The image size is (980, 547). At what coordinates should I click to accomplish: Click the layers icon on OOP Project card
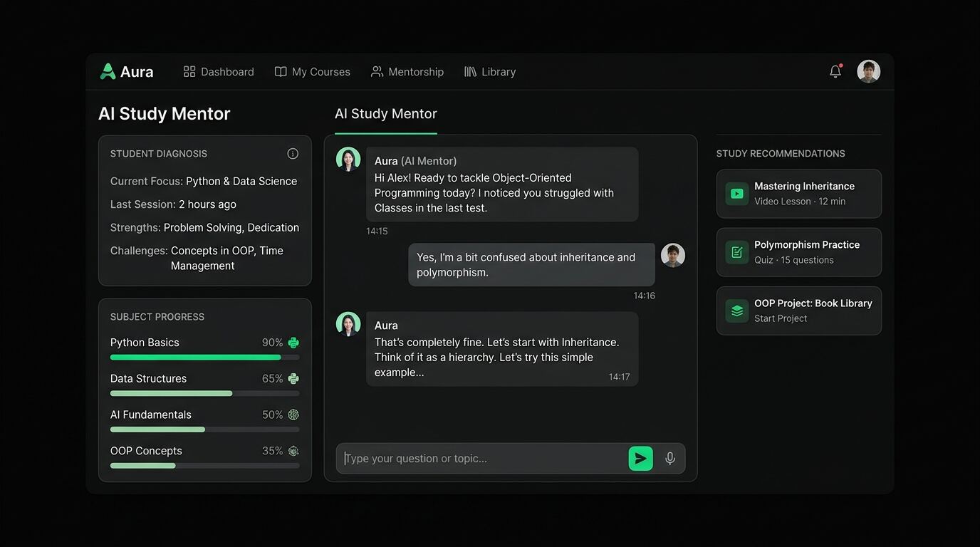(x=737, y=311)
